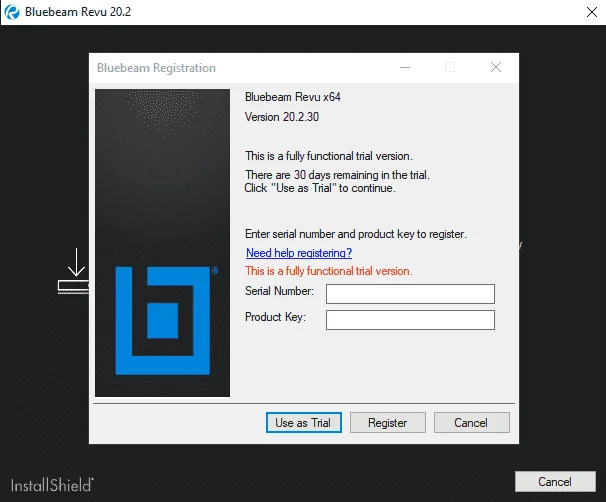Click the blue Bluebeam logo graphic

pos(163,320)
